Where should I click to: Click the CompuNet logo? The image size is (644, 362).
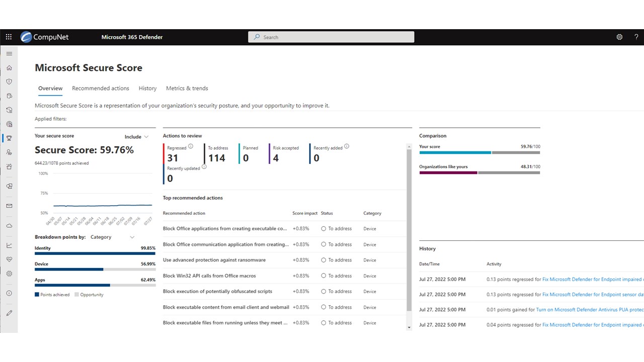pyautogui.click(x=44, y=37)
